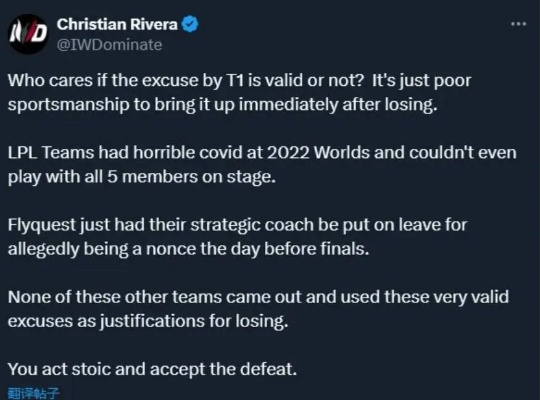Open the IWD profile avatar
Image resolution: width=540 pixels, height=400 pixels.
tap(28, 34)
